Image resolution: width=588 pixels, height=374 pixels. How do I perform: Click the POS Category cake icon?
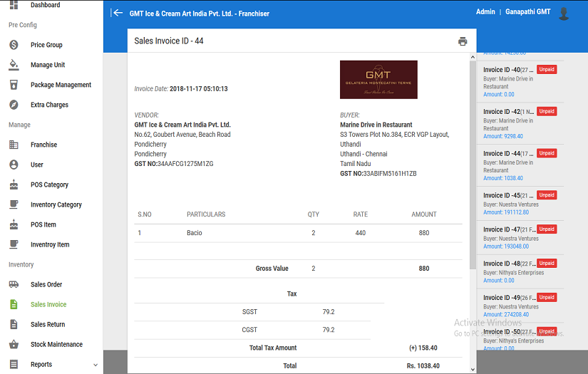pos(14,185)
